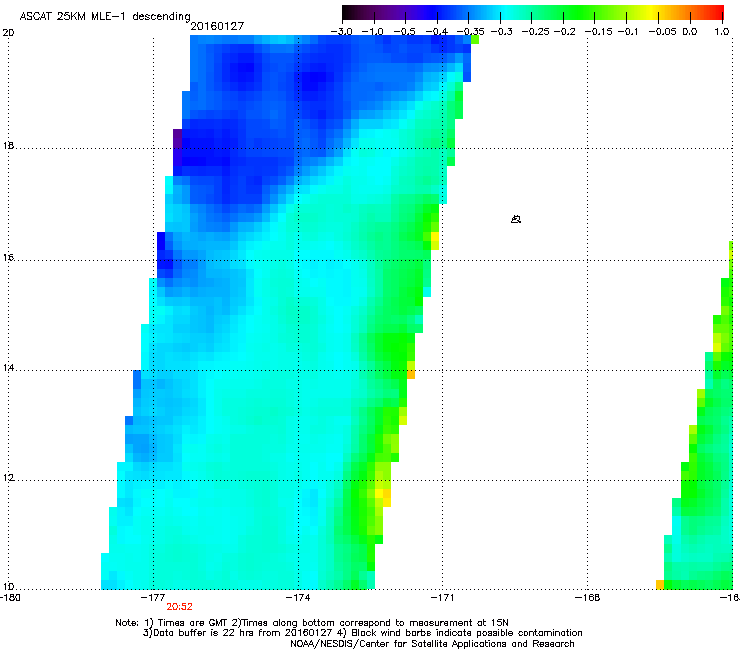740x650 pixels.
Task: Click the latitude axis label 10
Action: coord(8,587)
